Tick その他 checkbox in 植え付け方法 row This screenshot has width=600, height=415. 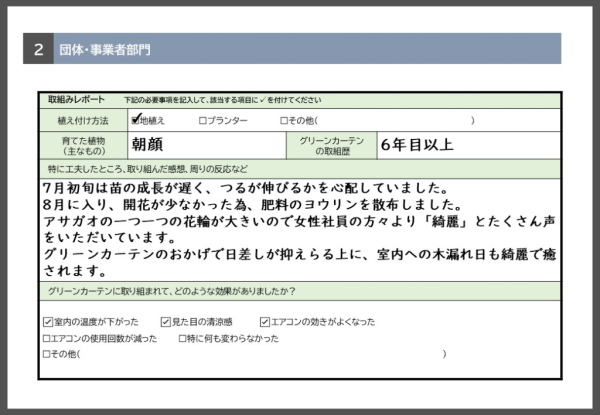click(284, 121)
